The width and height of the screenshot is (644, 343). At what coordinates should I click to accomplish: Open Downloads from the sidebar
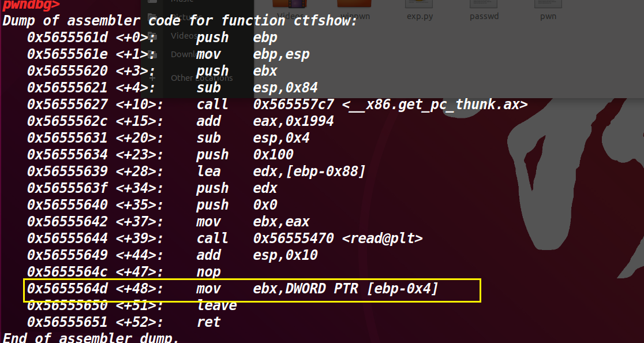[185, 54]
